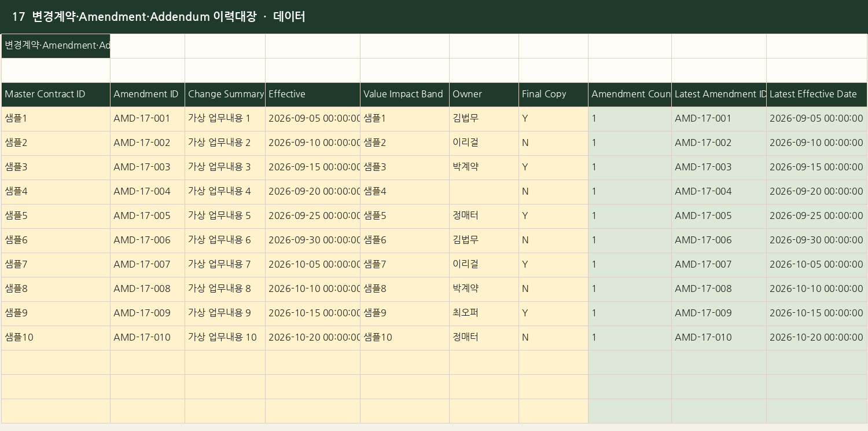Click '샘플6' in the Value Impact Band column
868x431 pixels.
coord(405,240)
